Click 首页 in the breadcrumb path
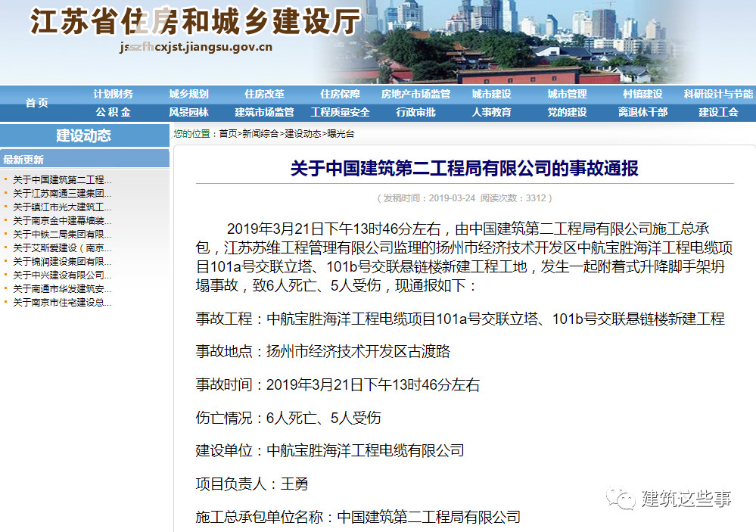756x532 pixels. pyautogui.click(x=228, y=134)
